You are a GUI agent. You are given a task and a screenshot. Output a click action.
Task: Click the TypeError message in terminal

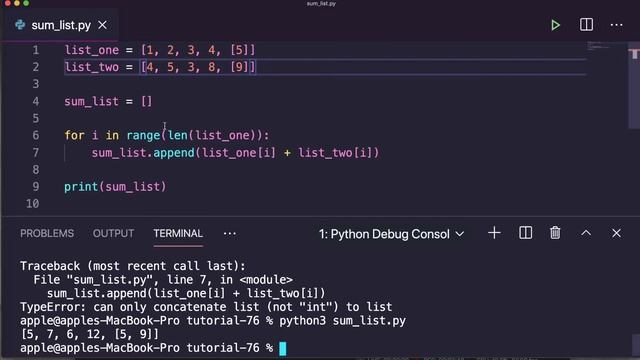click(206, 307)
